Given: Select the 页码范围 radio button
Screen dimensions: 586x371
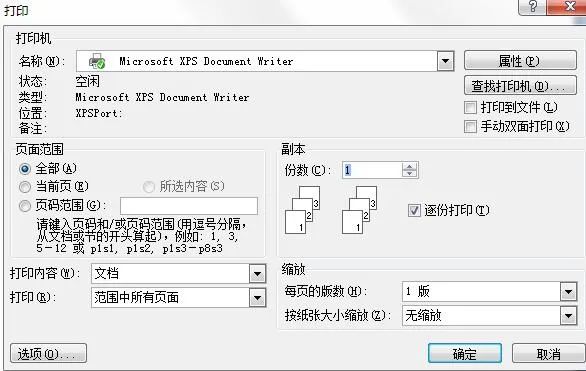Looking at the screenshot, I should (25, 205).
